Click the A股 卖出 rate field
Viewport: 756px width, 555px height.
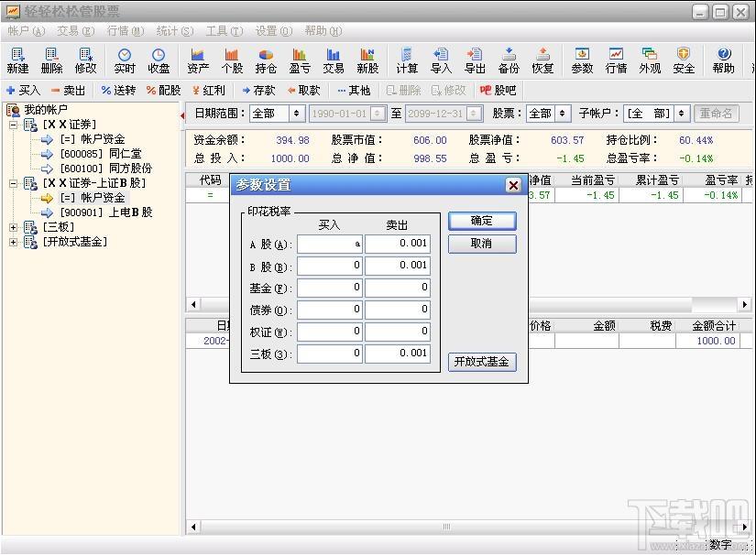click(398, 244)
